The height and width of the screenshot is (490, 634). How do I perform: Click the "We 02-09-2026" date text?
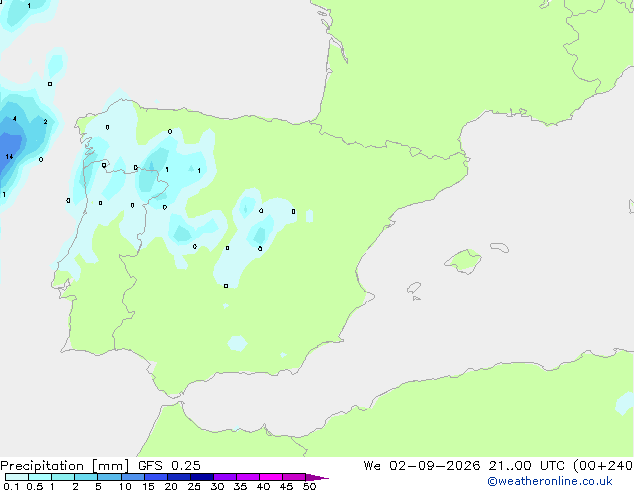point(422,465)
